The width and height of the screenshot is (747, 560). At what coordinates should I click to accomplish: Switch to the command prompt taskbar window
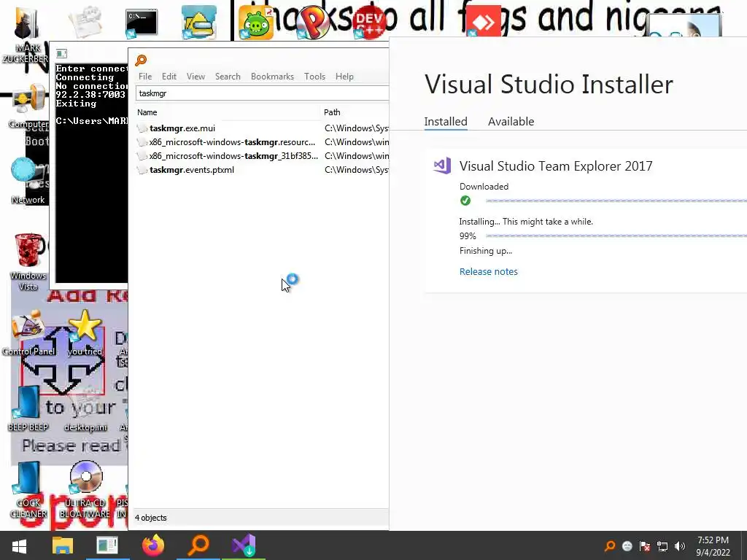[107, 545]
